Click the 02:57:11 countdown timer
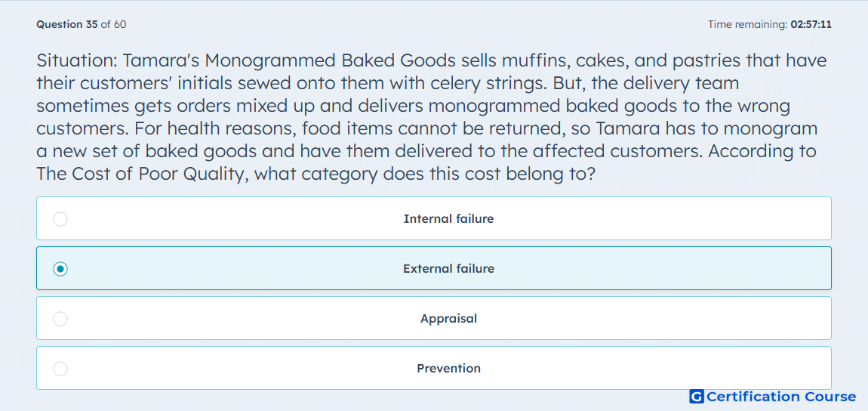Image resolution: width=868 pixels, height=411 pixels. pyautogui.click(x=811, y=24)
